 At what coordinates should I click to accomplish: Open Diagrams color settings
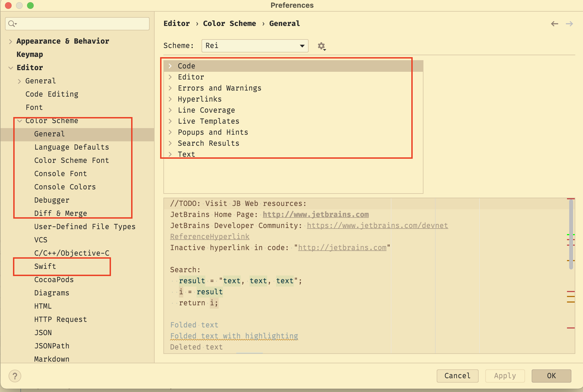(x=52, y=293)
